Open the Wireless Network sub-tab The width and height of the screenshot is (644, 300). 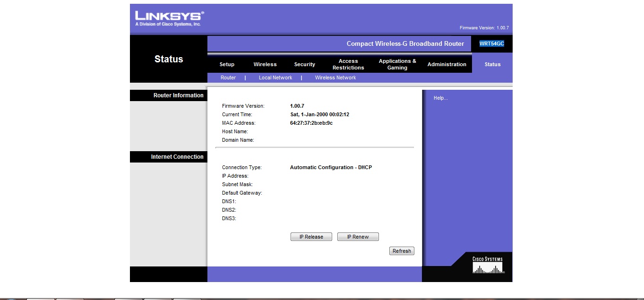335,77
